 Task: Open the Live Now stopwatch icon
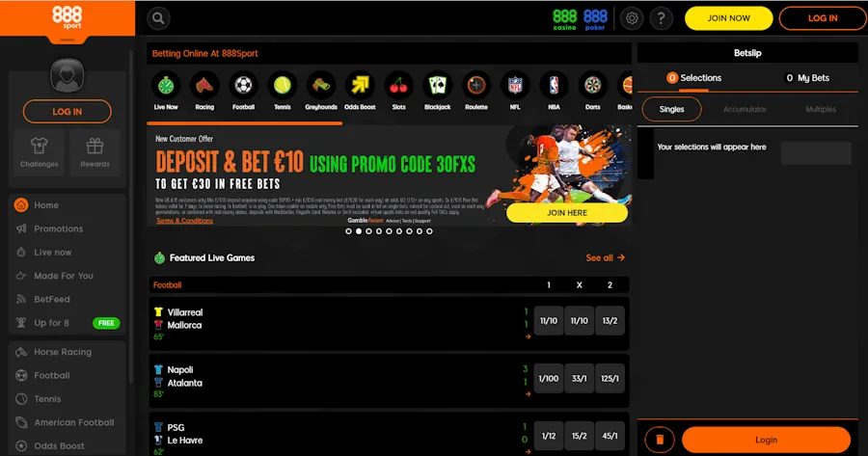tap(166, 85)
